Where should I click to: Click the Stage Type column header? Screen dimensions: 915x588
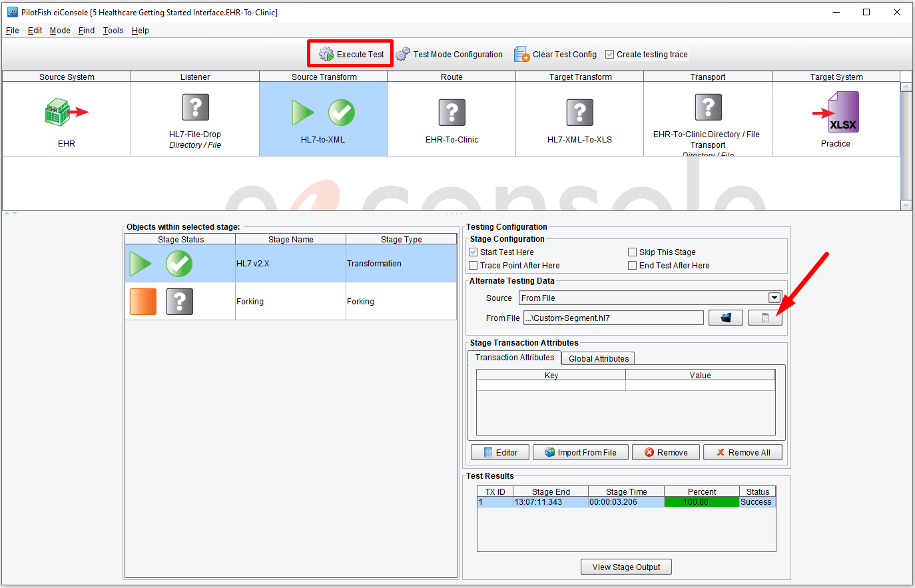pos(402,239)
